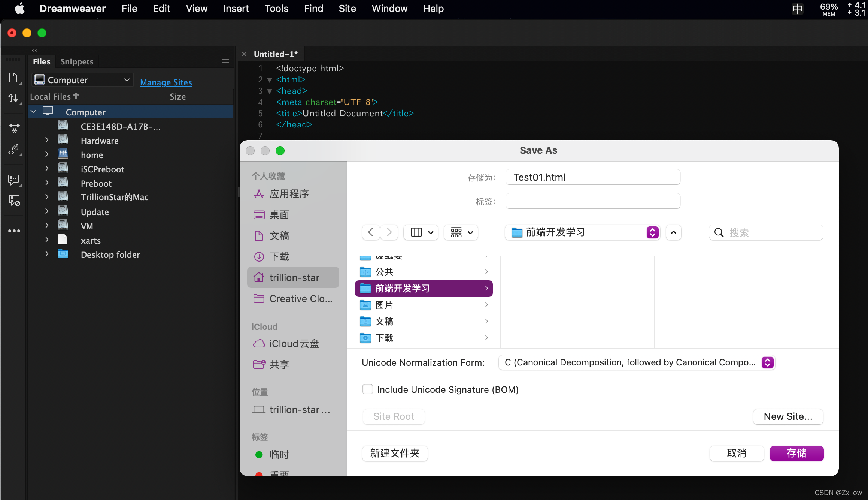Click the purple 存储 save button
Screen dimensions: 868x500
[796, 453]
